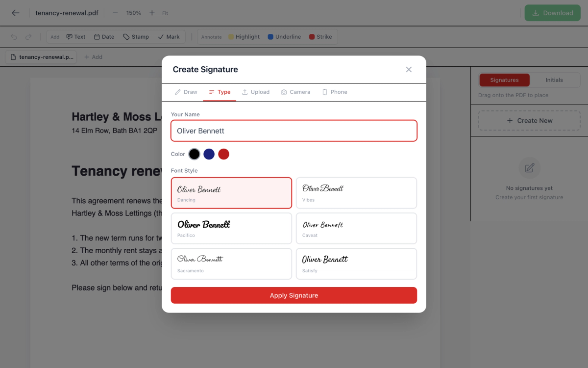Select the Satisfy font style
Screen dimensions: 588x368
[x=356, y=264]
